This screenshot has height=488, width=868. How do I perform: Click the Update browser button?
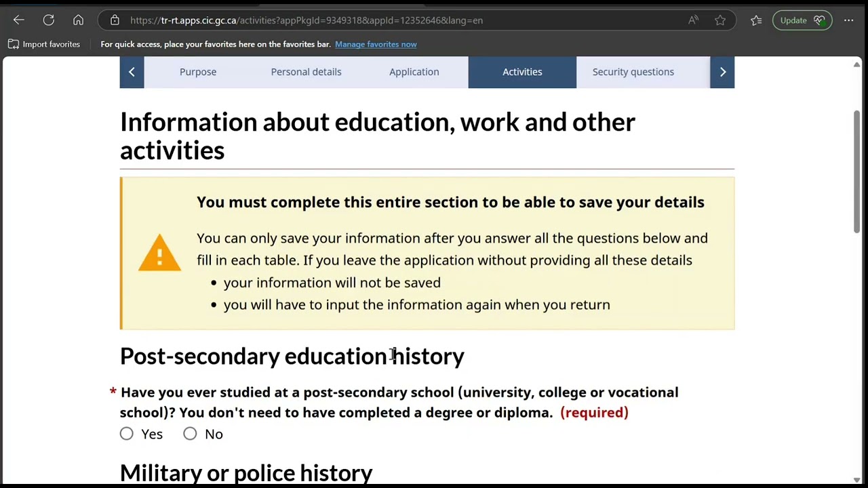(802, 20)
